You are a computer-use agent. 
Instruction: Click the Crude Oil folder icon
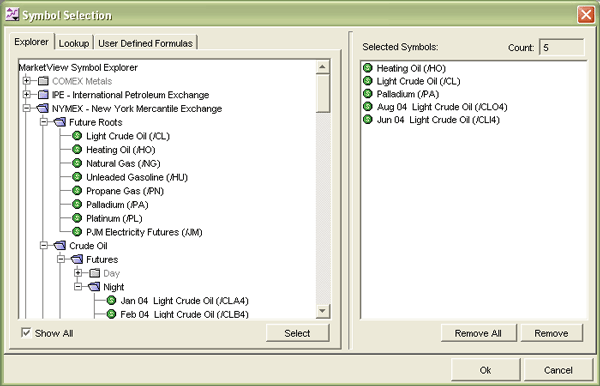click(x=60, y=246)
